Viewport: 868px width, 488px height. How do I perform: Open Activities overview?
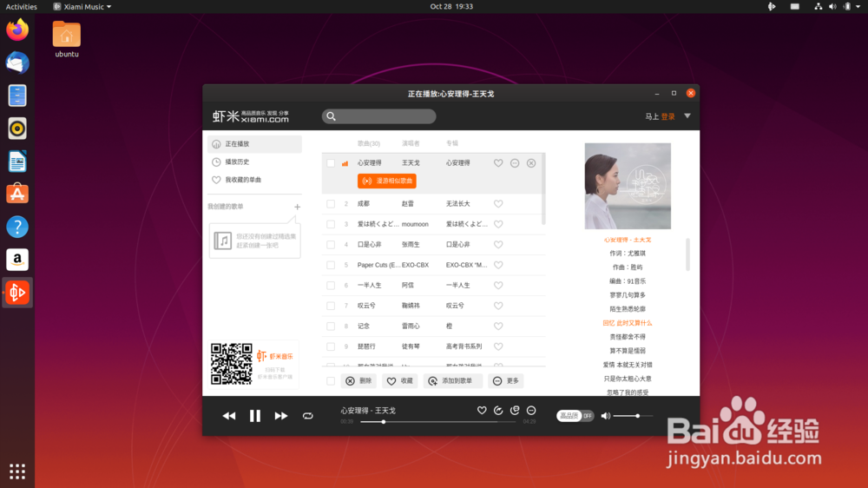click(21, 7)
